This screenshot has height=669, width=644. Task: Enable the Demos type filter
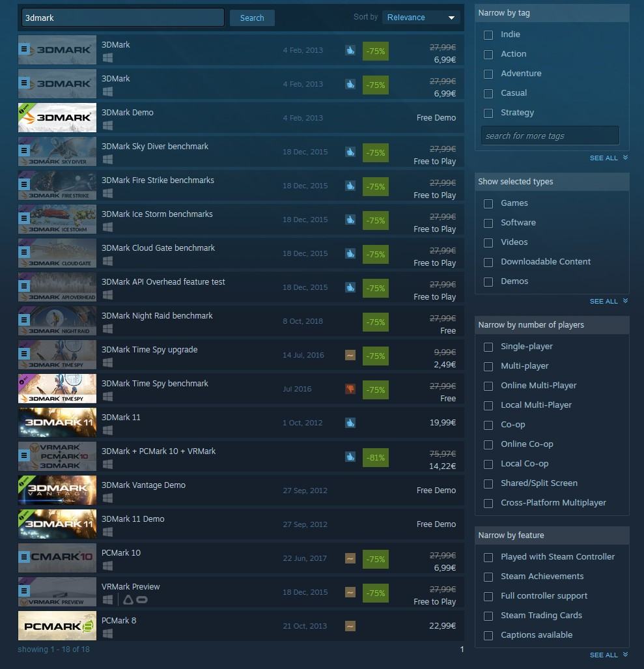click(x=488, y=282)
